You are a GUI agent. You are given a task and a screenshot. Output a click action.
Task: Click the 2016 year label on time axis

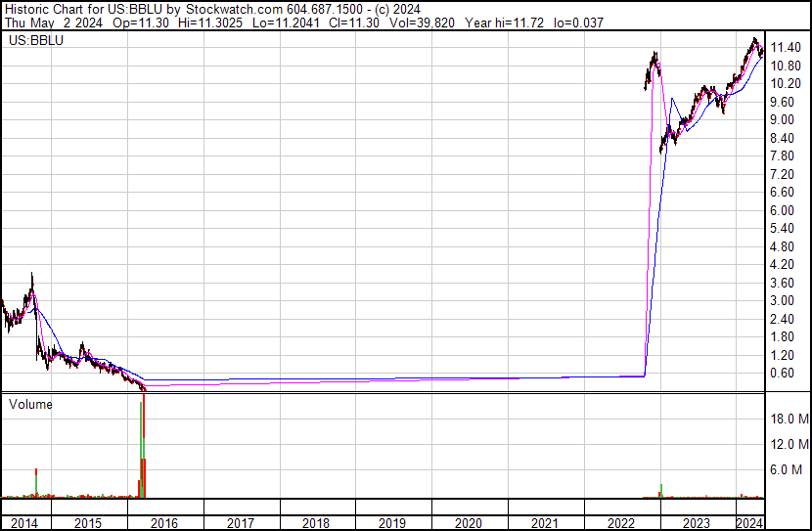164,523
